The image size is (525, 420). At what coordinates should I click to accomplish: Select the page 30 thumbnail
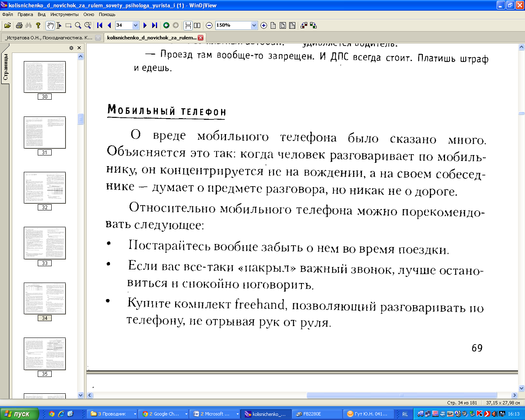tap(45, 77)
